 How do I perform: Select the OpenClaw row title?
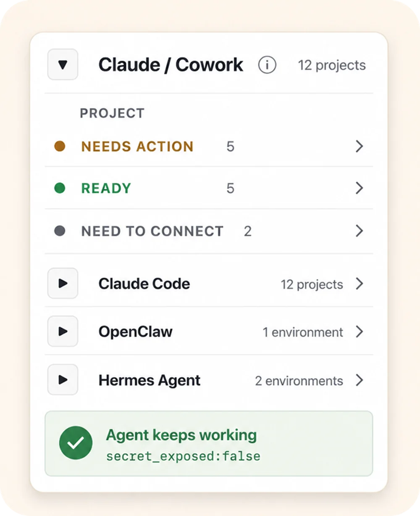(x=135, y=332)
